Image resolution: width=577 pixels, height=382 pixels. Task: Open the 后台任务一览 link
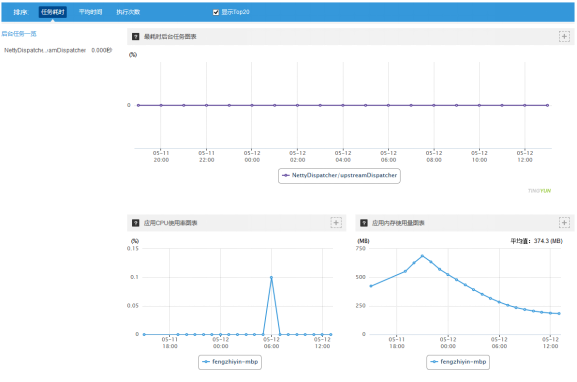19,34
